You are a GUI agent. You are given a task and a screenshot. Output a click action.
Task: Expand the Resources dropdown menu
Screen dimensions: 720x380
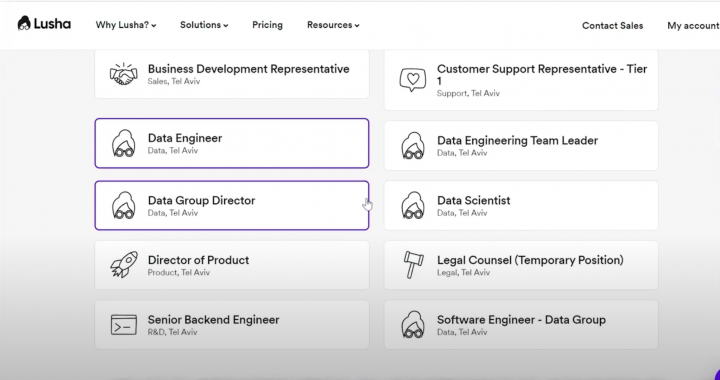pos(333,25)
